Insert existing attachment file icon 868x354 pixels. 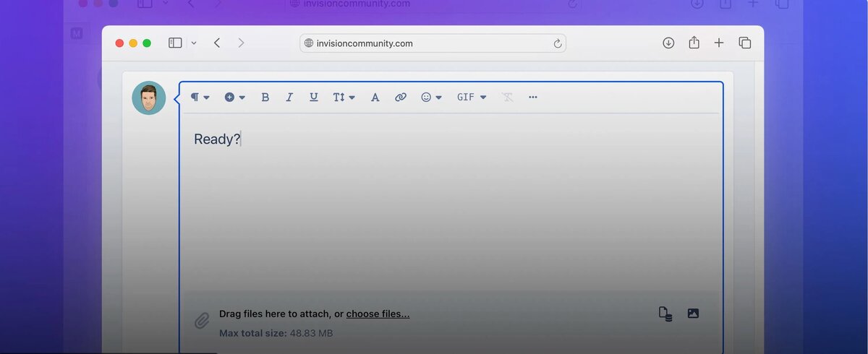(x=665, y=314)
